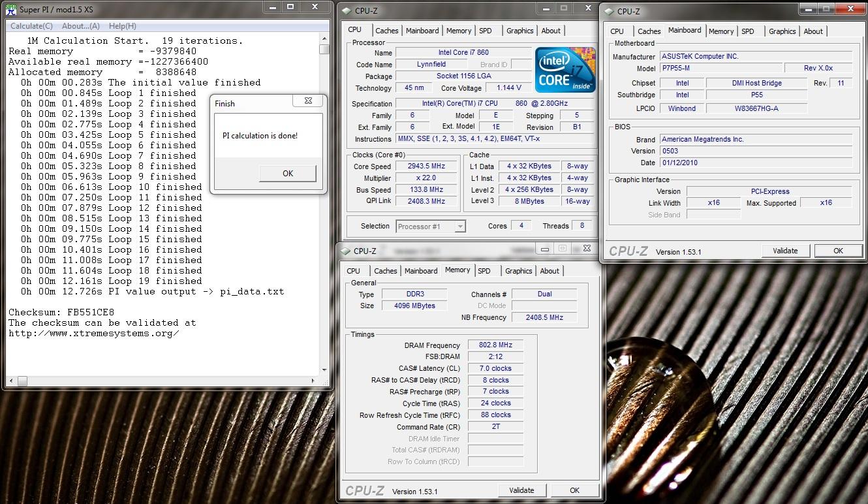The width and height of the screenshot is (868, 504).
Task: Open the Processor #1 selection dropdown
Action: click(431, 227)
